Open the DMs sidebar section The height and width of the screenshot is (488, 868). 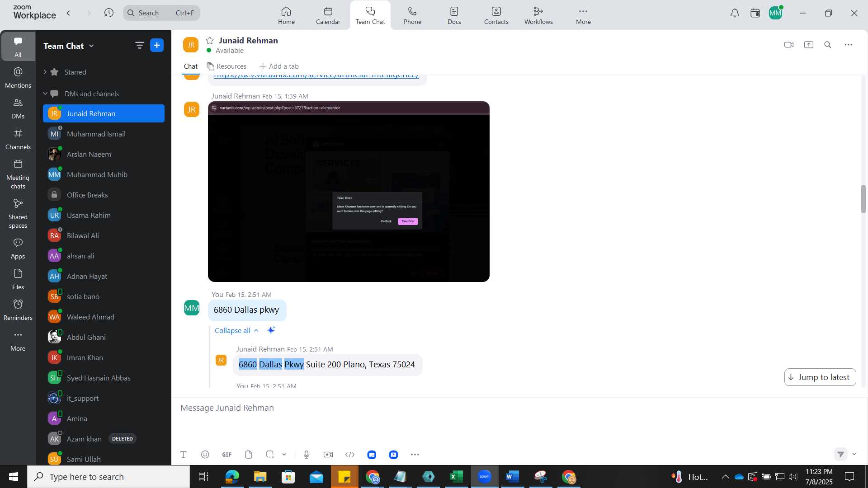click(x=18, y=108)
